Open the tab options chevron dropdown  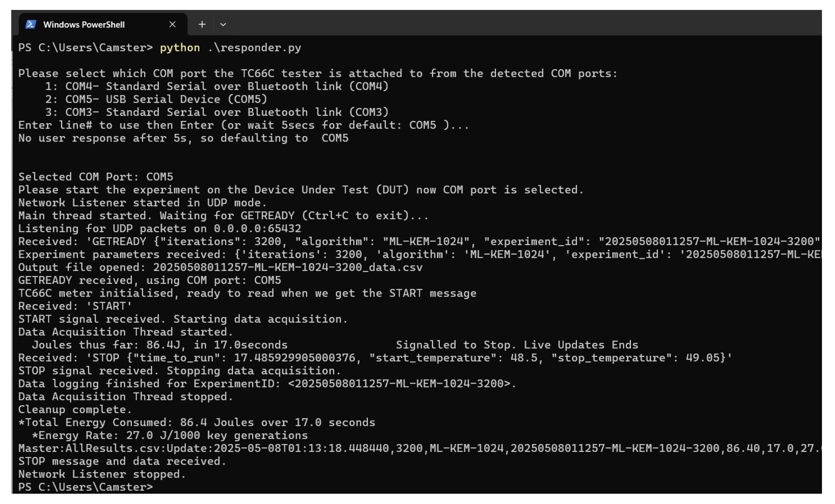coord(223,24)
